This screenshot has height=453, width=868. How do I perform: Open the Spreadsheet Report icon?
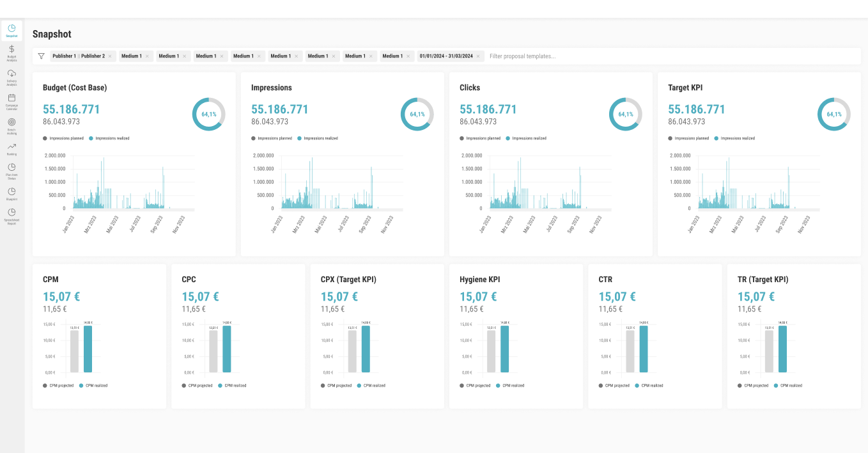[x=12, y=216]
